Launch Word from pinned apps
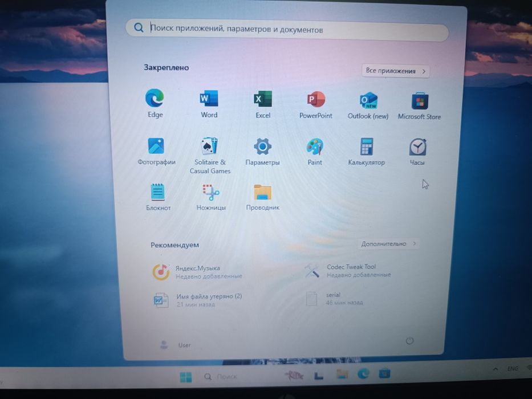Image resolution: width=532 pixels, height=399 pixels. (209, 104)
